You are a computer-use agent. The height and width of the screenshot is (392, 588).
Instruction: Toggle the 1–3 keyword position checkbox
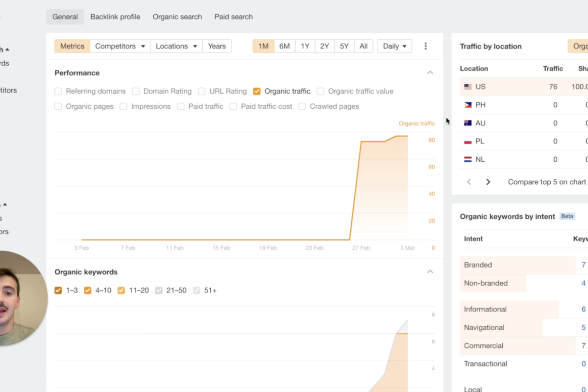pos(58,291)
